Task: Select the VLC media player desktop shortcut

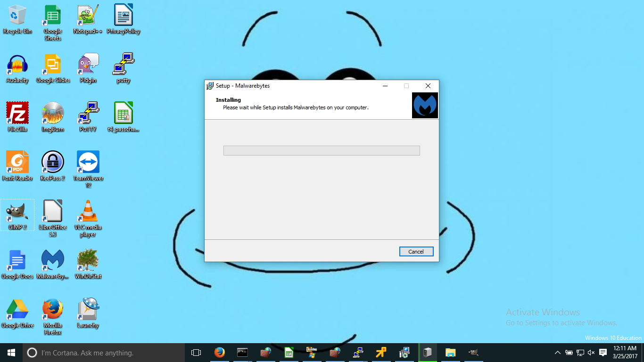Action: [x=88, y=218]
